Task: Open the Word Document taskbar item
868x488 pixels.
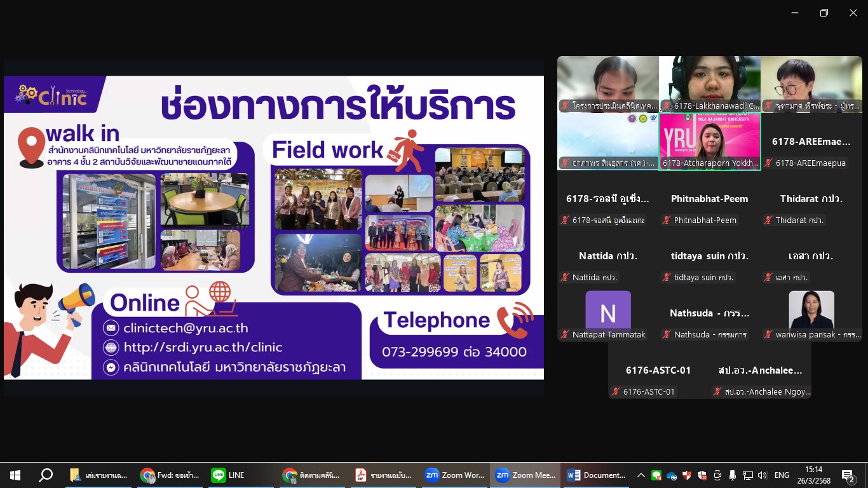Action: coord(597,475)
